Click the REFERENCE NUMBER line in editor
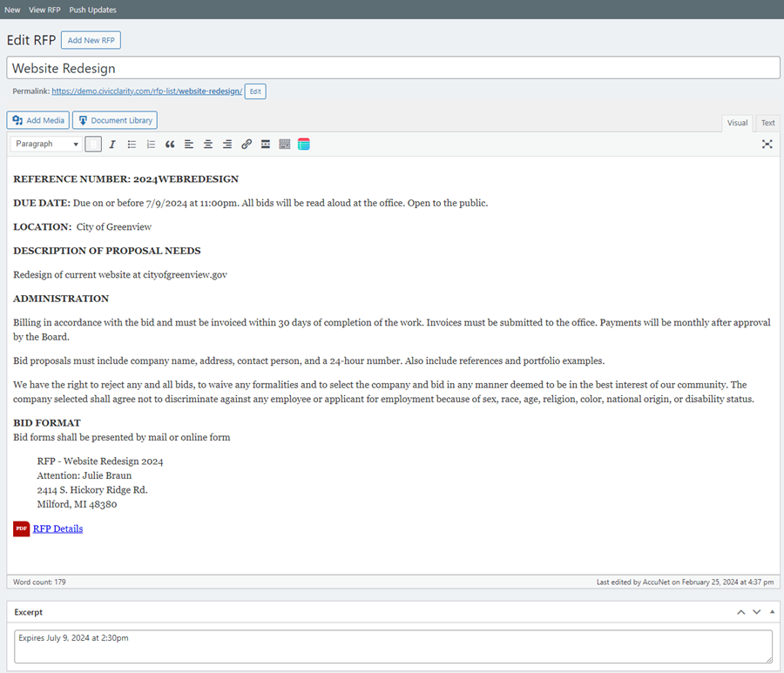This screenshot has width=784, height=673. click(x=126, y=178)
